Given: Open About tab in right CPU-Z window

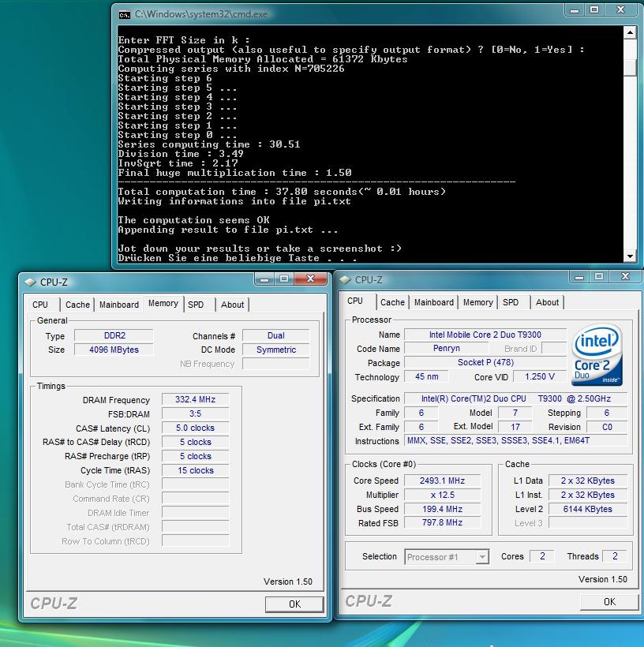Looking at the screenshot, I should pyautogui.click(x=548, y=302).
